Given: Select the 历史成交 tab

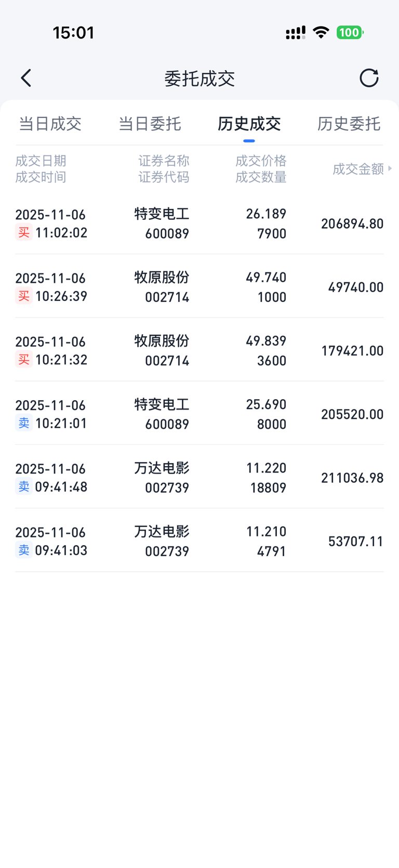Looking at the screenshot, I should pos(249,124).
